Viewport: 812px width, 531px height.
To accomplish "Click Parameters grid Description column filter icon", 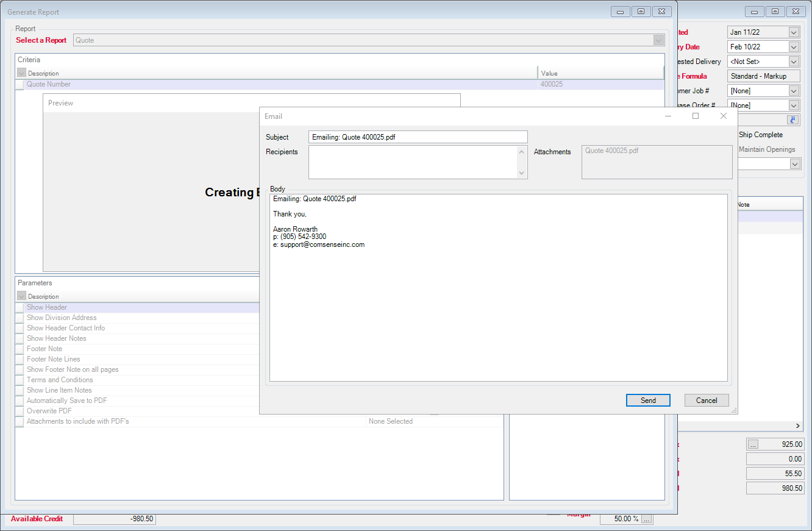I will tap(21, 296).
